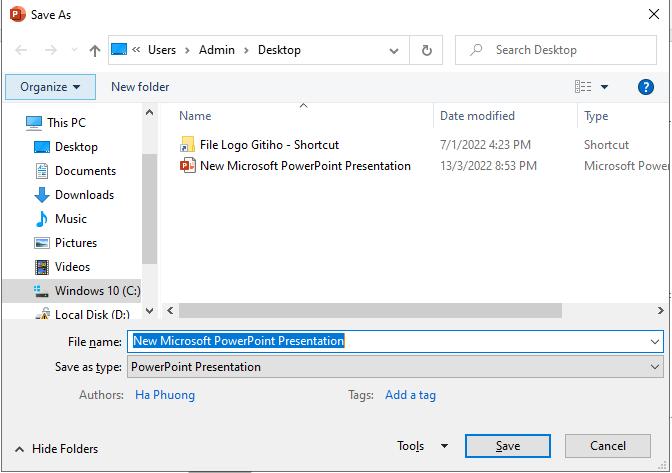The image size is (672, 473).
Task: Click the shortcut folder icon for Gitiho
Action: (x=187, y=144)
